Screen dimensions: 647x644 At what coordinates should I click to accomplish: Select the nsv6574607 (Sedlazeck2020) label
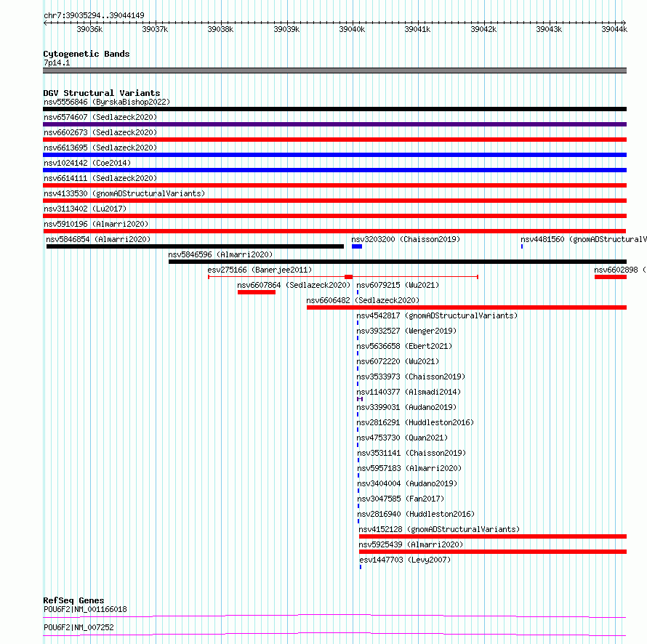(100, 117)
